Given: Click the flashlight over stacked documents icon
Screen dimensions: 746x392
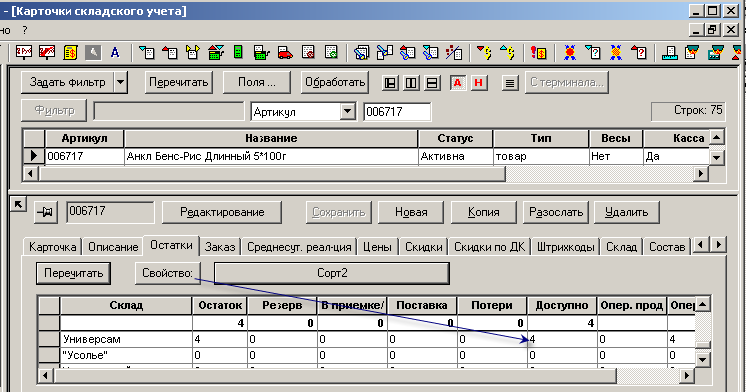Looking at the screenshot, I should (x=362, y=52).
